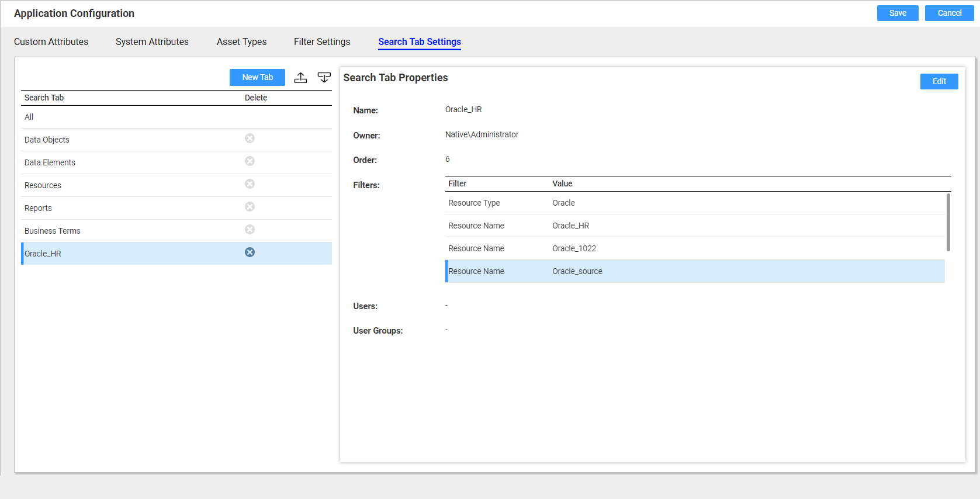Click the Delete column header
Viewport: 980px width, 499px height.
(x=256, y=98)
